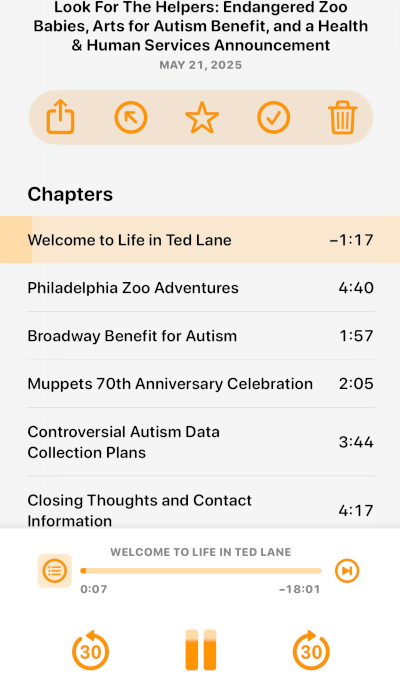Select Welcome to Life in Ted Lane chapter
Viewport: 400px width, 694px height.
pos(200,240)
